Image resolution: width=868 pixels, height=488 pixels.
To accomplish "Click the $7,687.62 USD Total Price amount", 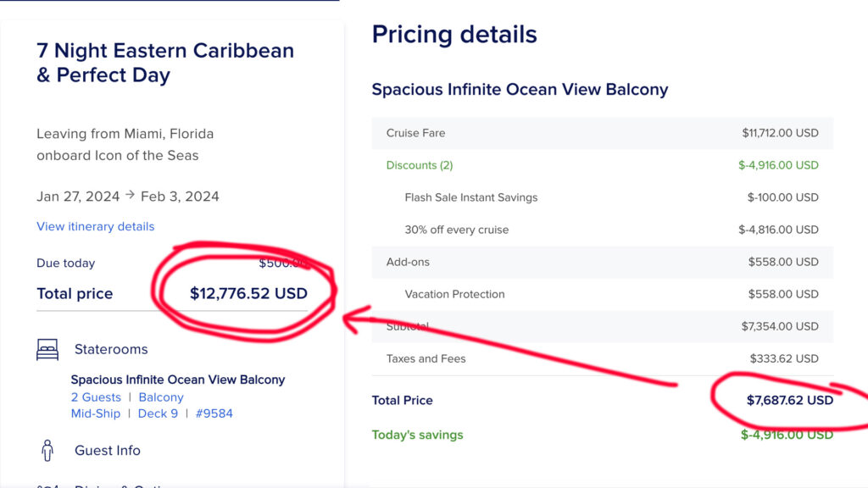I will click(790, 400).
